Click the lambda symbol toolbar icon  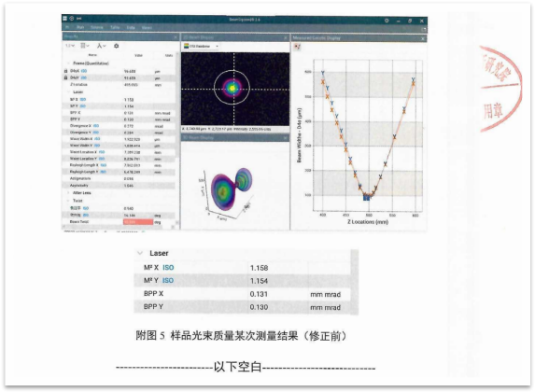coord(101,46)
